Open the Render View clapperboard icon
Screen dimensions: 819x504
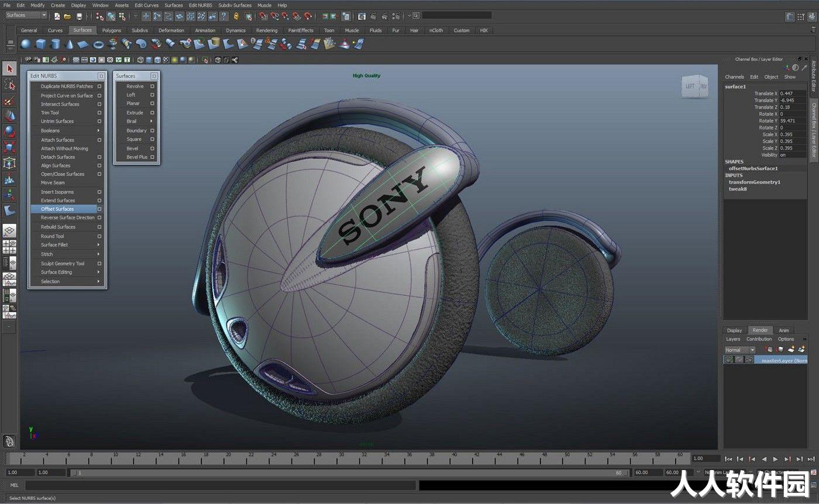362,16
